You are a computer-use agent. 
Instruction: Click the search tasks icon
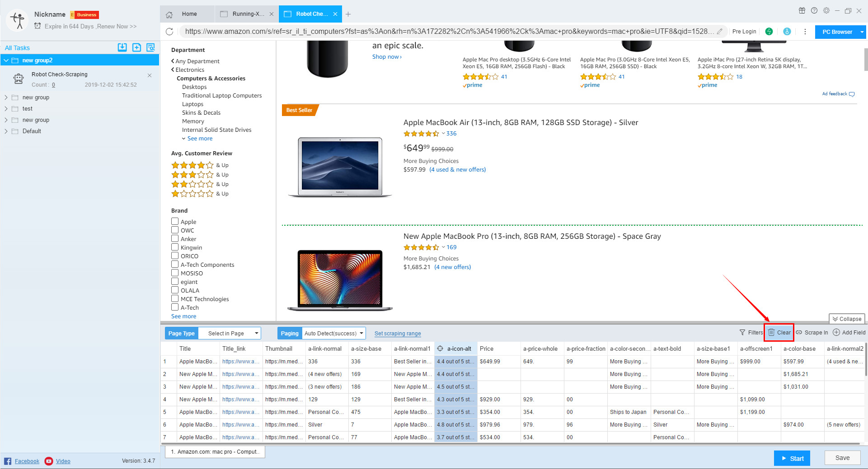click(x=150, y=47)
